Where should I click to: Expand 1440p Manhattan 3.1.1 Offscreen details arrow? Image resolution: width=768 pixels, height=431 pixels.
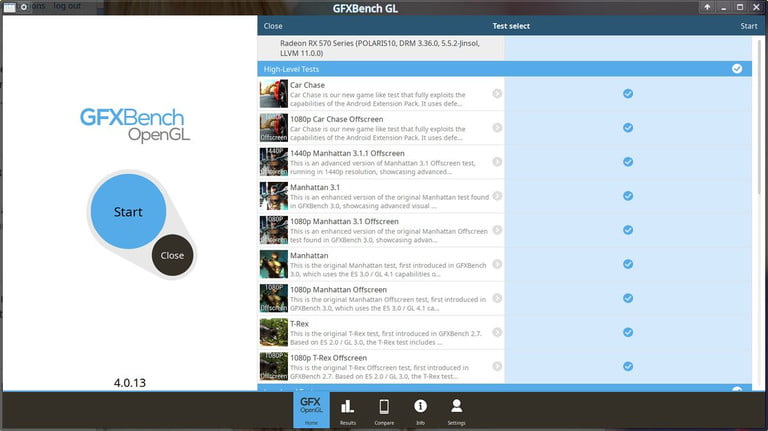click(x=497, y=162)
